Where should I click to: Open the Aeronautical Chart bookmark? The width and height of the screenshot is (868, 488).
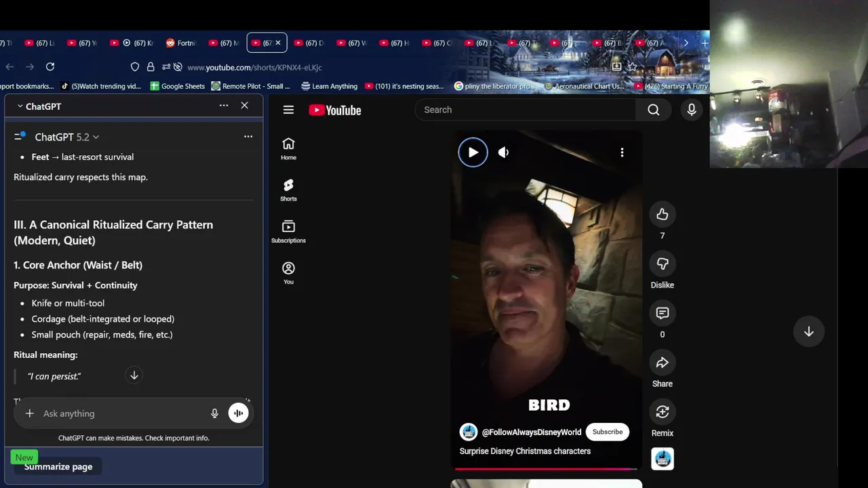point(584,86)
